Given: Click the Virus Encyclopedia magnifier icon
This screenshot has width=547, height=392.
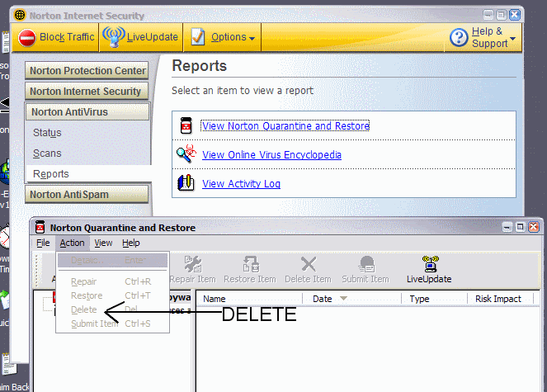Looking at the screenshot, I should pyautogui.click(x=186, y=154).
